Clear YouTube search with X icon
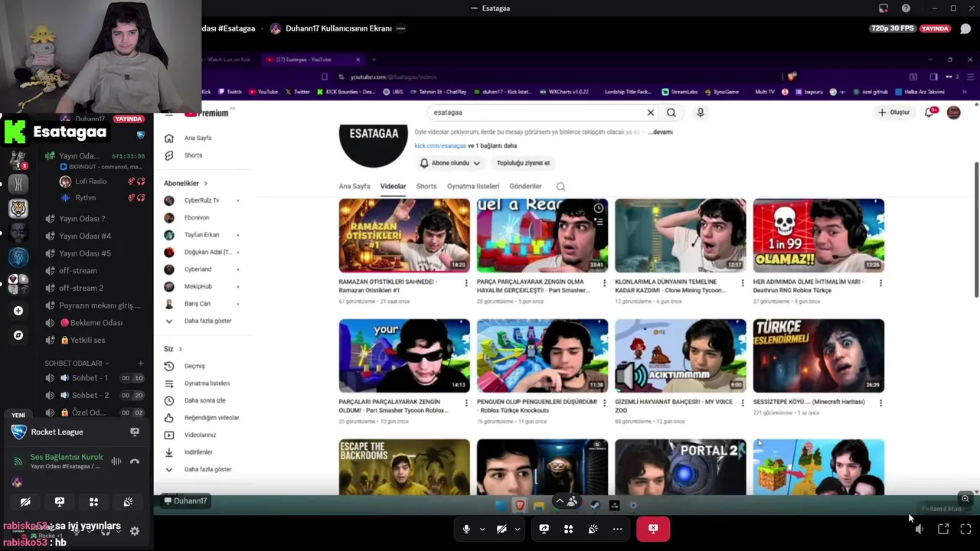This screenshot has width=980, height=551. coord(651,112)
